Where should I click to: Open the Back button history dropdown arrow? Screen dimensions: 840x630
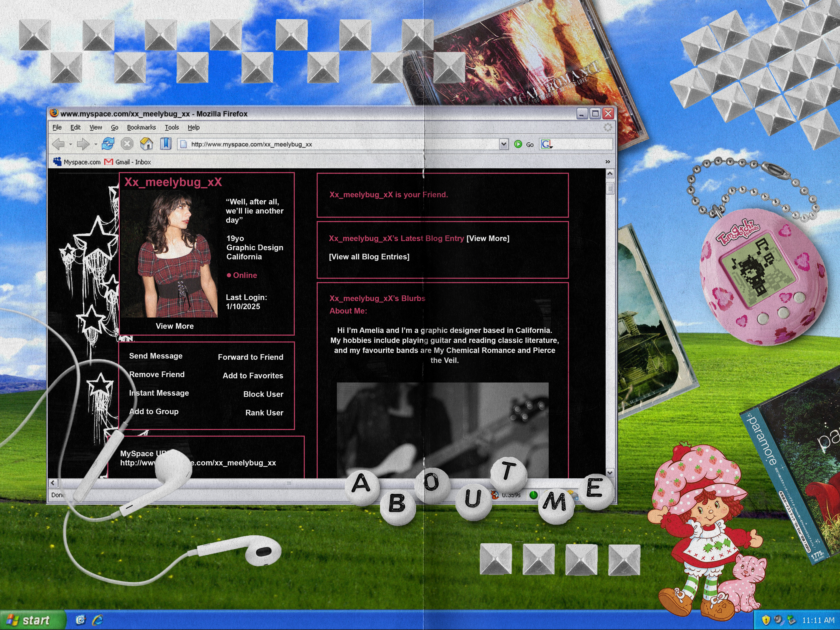pyautogui.click(x=71, y=144)
